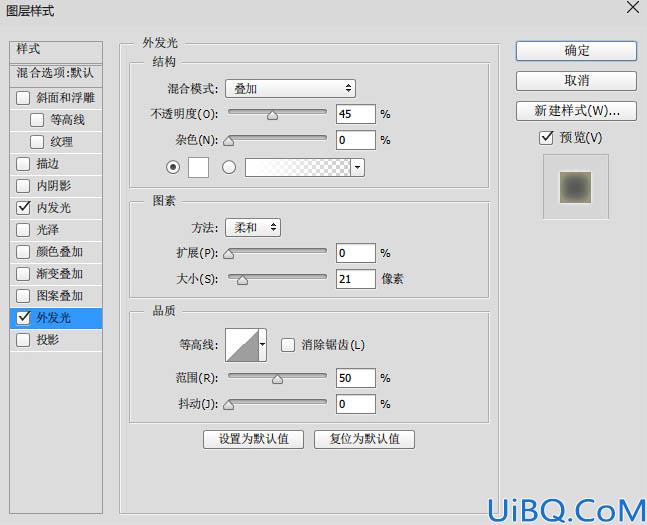This screenshot has width=647, height=525.
Task: Click the 扩展(P) slider handle
Action: coord(229,254)
